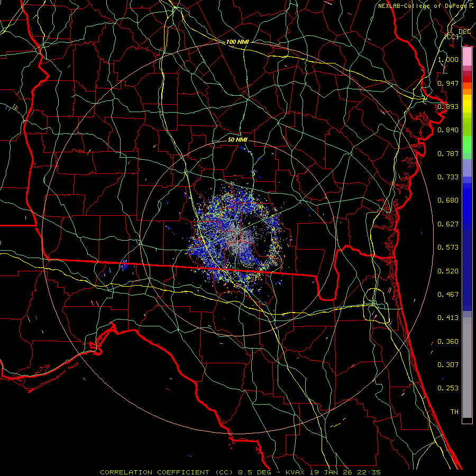Viewport: 476px width, 476px height.
Task: Click the 0.573 scale label
Action: point(448,248)
